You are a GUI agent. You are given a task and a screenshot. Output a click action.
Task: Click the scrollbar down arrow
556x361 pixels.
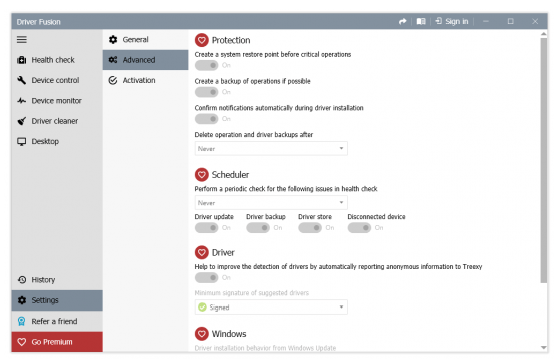coord(544,348)
